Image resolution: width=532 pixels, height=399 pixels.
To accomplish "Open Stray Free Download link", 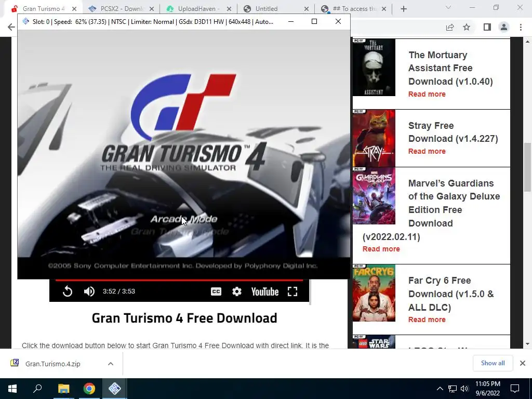I will pyautogui.click(x=453, y=132).
